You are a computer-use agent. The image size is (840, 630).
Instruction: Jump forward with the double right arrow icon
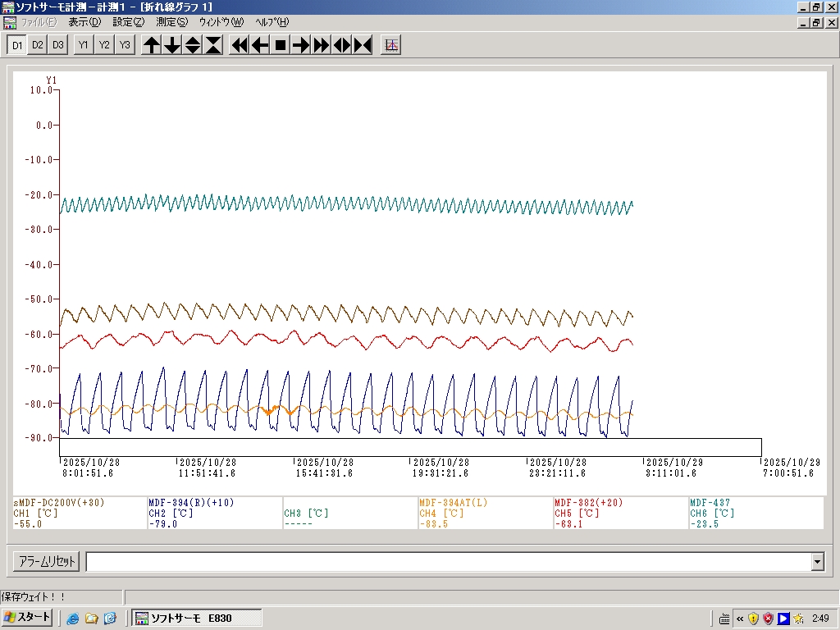tap(322, 45)
